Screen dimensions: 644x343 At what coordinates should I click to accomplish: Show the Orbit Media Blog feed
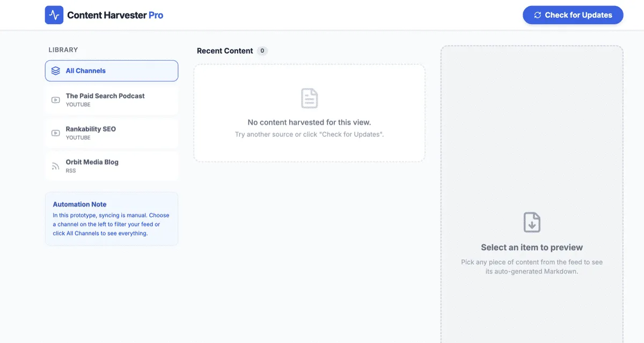(x=92, y=162)
